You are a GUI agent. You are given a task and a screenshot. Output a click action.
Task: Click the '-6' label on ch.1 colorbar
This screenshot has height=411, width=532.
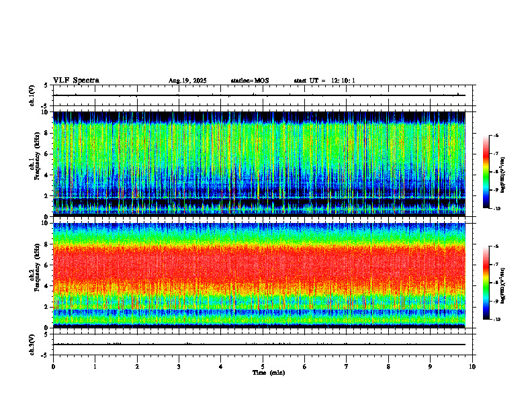pos(496,135)
